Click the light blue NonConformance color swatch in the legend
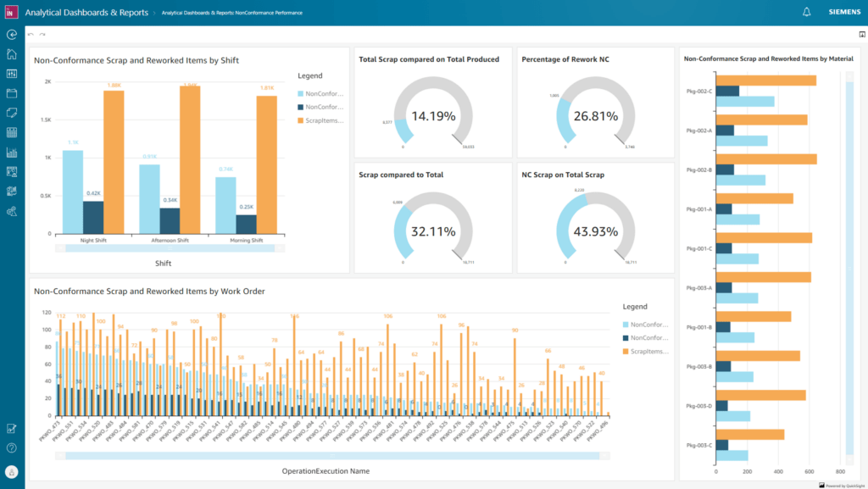868x489 pixels. [298, 93]
